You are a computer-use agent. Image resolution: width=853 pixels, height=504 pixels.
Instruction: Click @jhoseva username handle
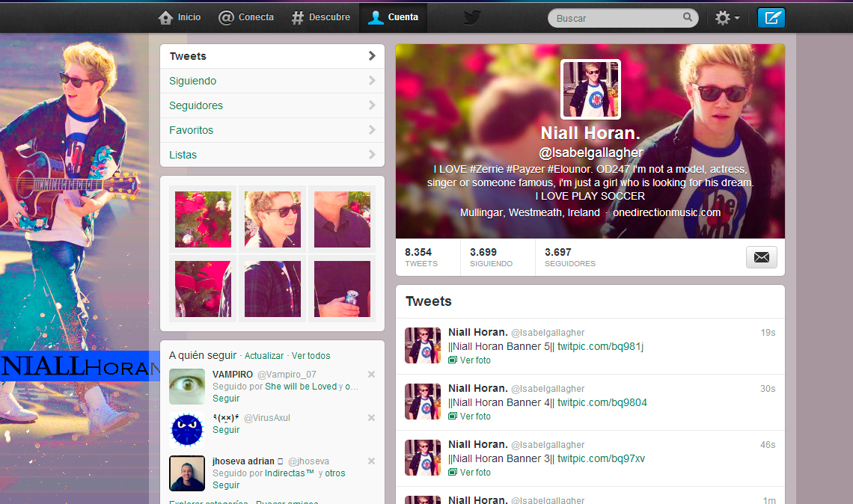point(308,461)
